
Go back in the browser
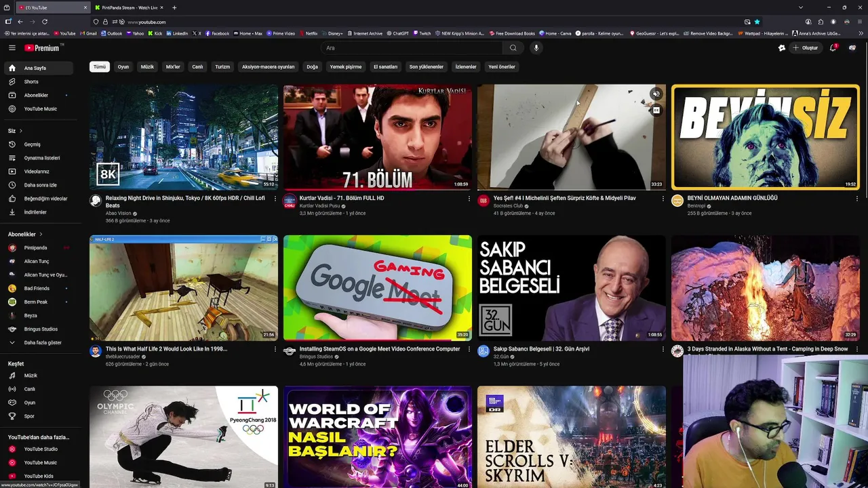pyautogui.click(x=20, y=22)
